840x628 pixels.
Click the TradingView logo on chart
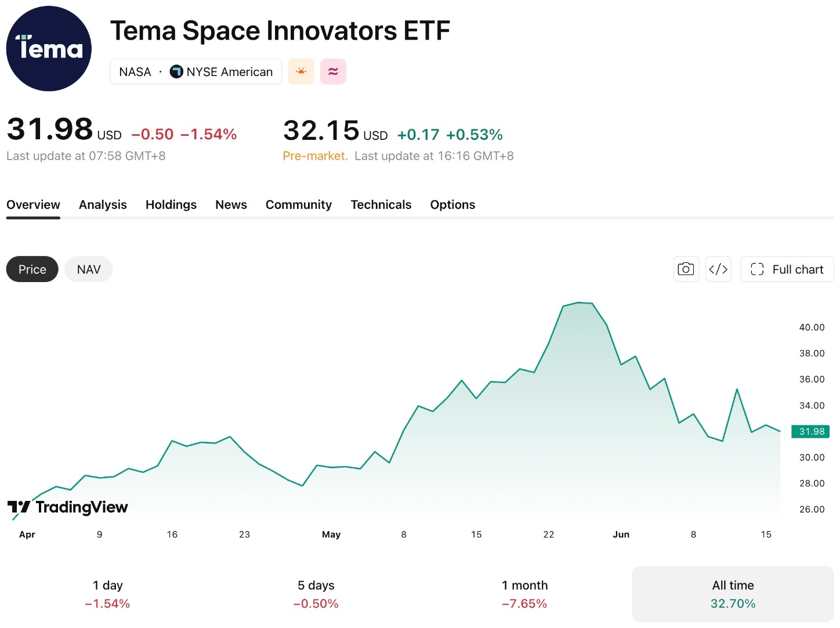pyautogui.click(x=68, y=507)
